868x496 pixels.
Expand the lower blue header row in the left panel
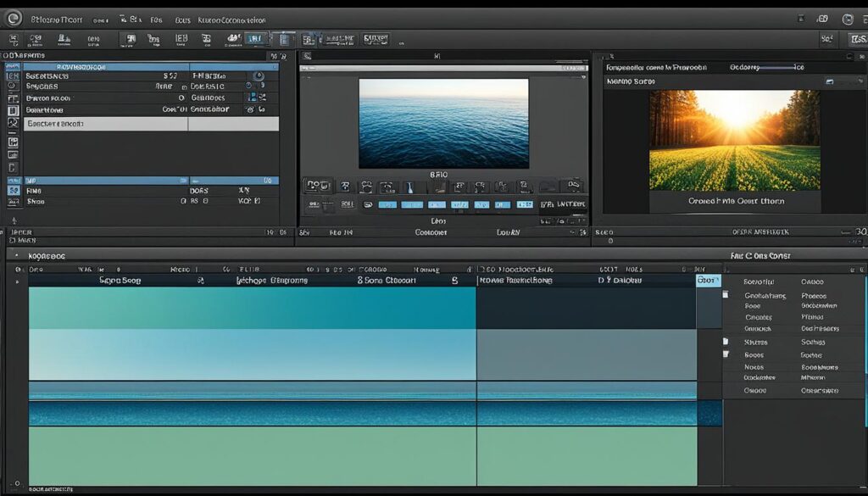click(x=102, y=181)
